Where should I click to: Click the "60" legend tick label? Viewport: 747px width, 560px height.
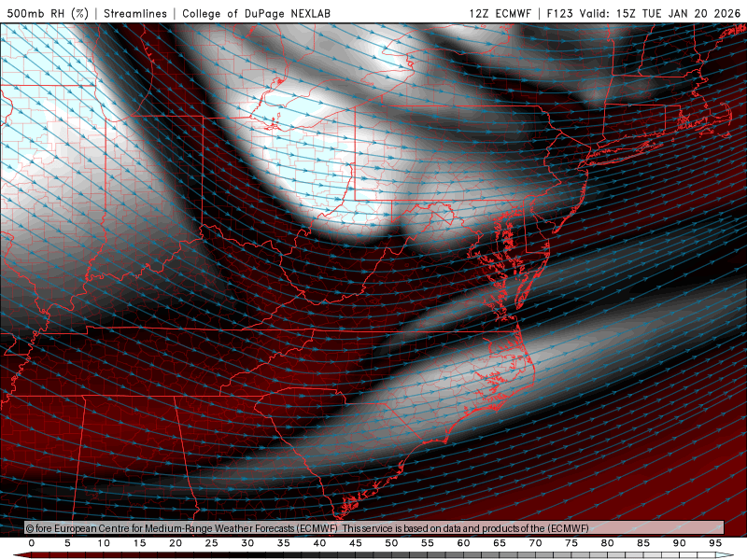point(463,543)
